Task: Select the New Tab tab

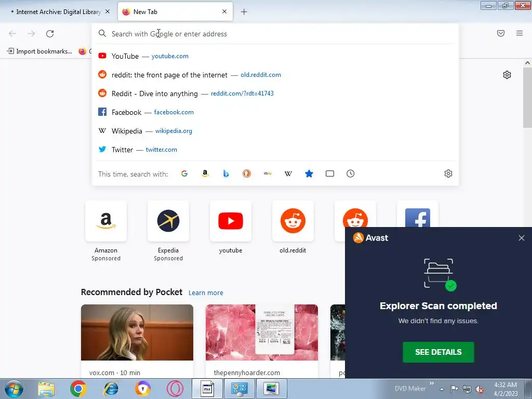Action: [175, 12]
